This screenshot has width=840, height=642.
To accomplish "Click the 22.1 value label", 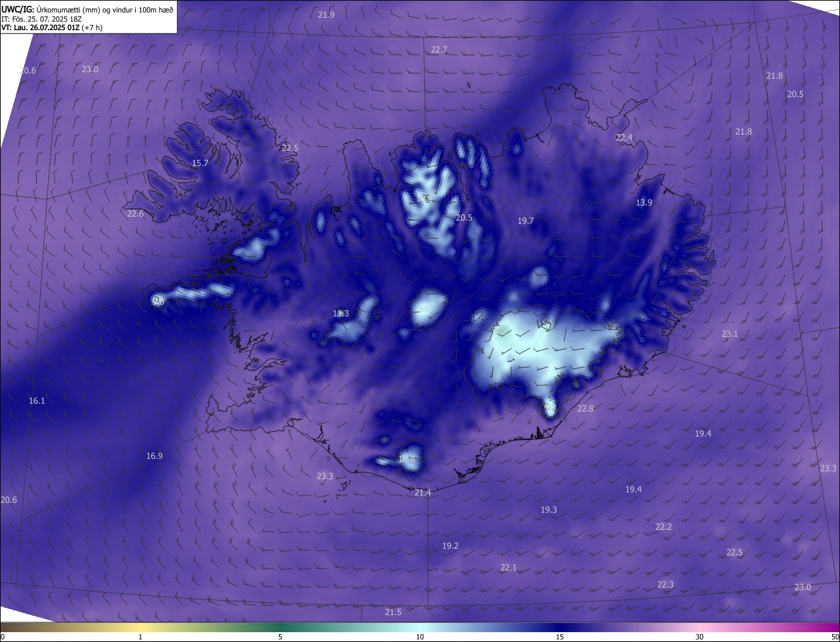I will click(x=509, y=567).
